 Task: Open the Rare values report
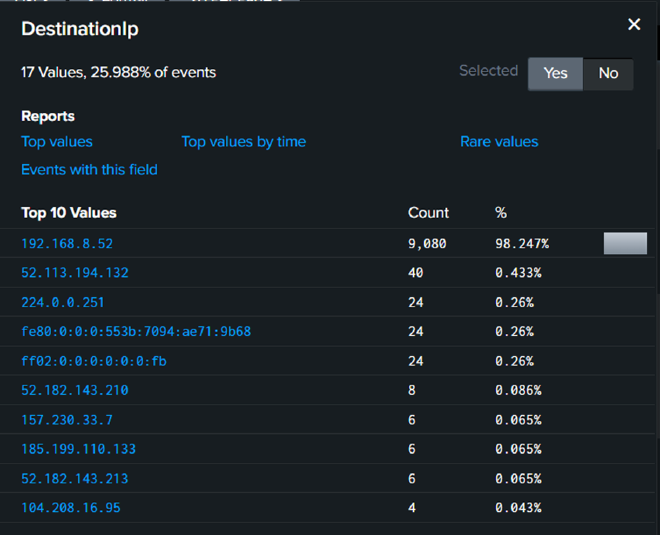(499, 142)
